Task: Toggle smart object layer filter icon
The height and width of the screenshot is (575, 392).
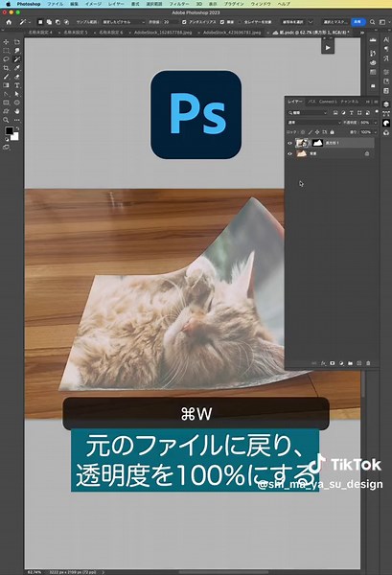Action: point(367,113)
